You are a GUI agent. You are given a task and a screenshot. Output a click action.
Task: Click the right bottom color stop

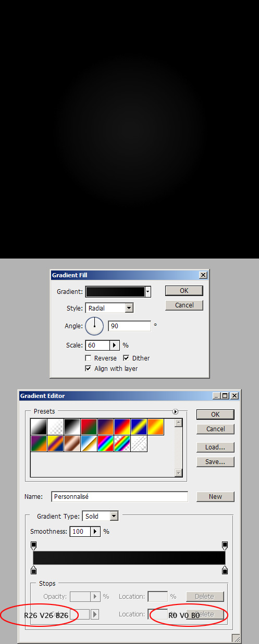click(x=225, y=571)
